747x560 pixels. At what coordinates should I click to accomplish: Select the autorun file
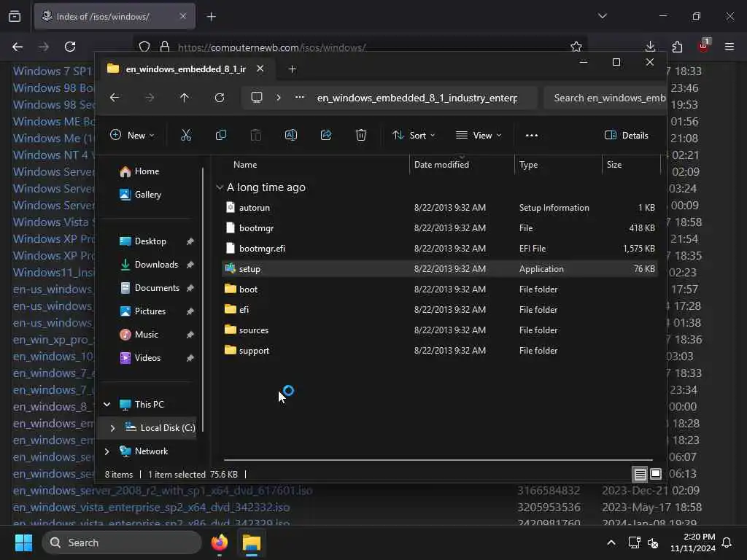pyautogui.click(x=440, y=208)
